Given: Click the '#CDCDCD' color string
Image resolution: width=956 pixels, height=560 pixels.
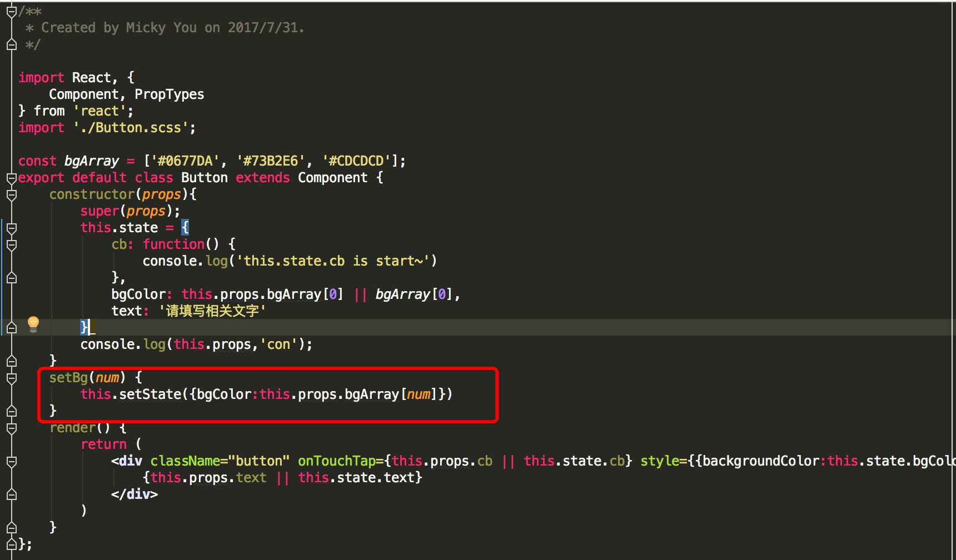Looking at the screenshot, I should click(356, 161).
